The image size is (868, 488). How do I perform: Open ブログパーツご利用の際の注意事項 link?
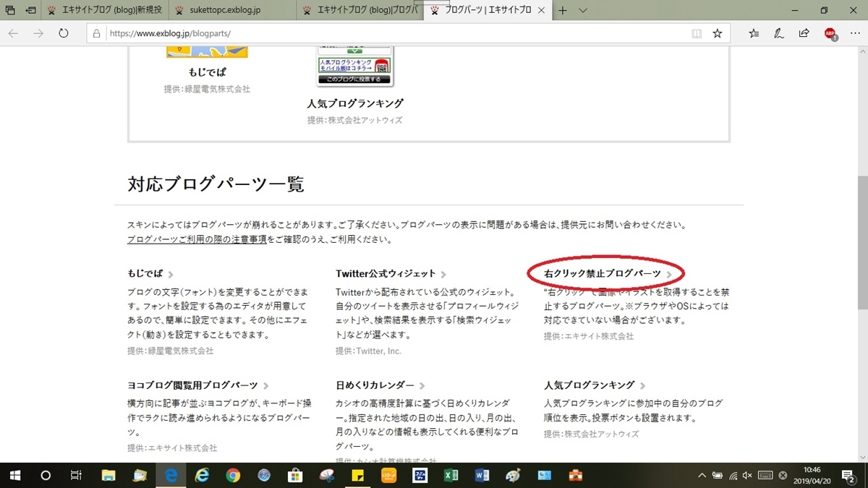click(197, 239)
